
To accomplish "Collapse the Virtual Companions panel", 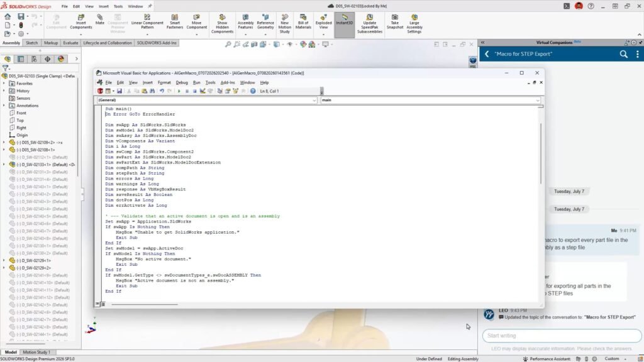I will click(483, 42).
